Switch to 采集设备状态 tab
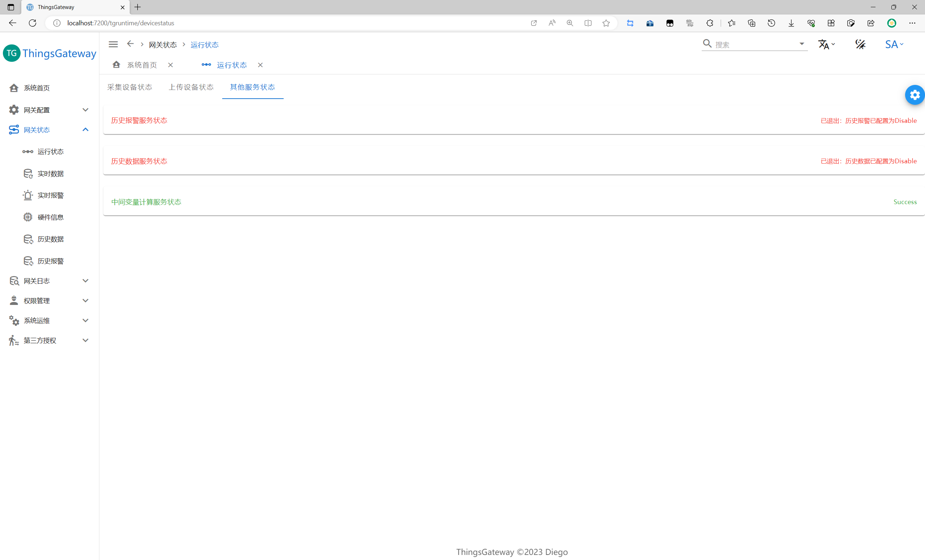925x560 pixels. (x=129, y=87)
